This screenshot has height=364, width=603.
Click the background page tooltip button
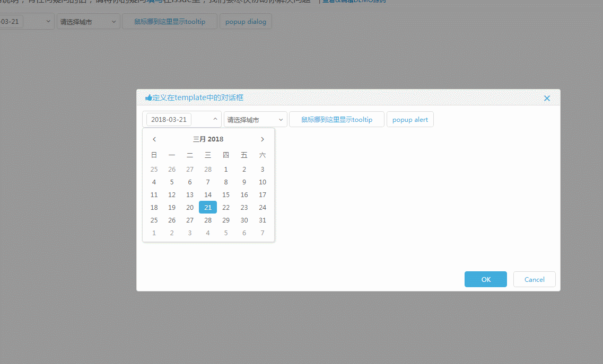click(170, 22)
